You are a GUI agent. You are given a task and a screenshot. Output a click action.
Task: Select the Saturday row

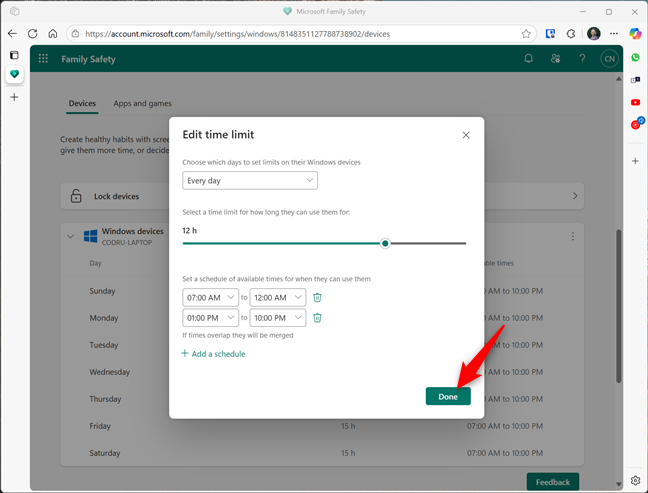point(322,453)
